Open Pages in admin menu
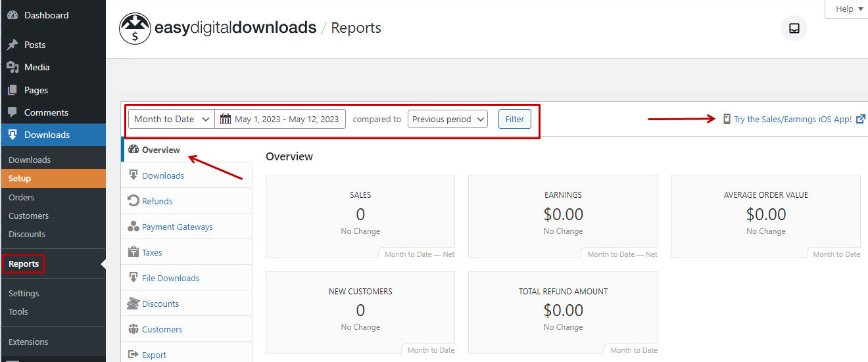This screenshot has height=362, width=868. [53, 90]
